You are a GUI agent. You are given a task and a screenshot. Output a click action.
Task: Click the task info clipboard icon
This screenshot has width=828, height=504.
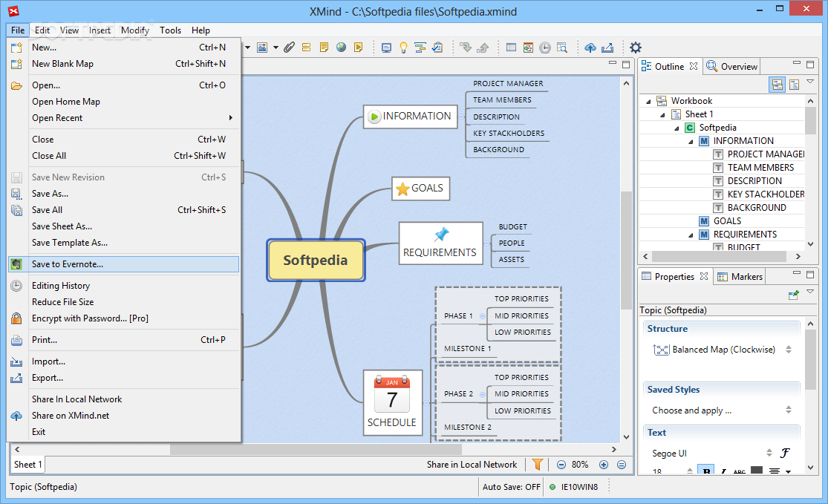[437, 48]
